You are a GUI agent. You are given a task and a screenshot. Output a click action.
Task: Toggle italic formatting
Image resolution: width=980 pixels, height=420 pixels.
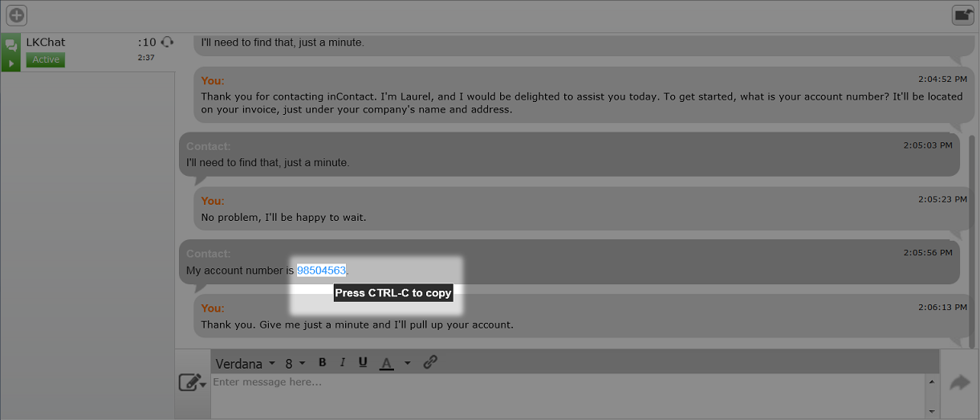pyautogui.click(x=343, y=362)
